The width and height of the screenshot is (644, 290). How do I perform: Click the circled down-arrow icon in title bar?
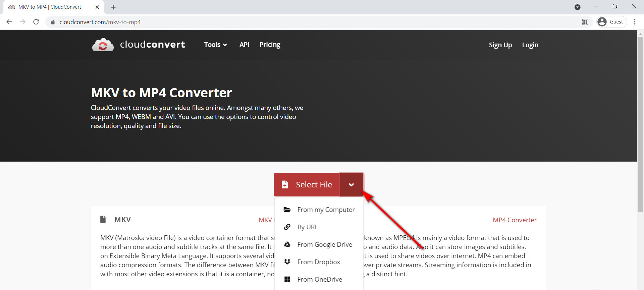tap(577, 7)
